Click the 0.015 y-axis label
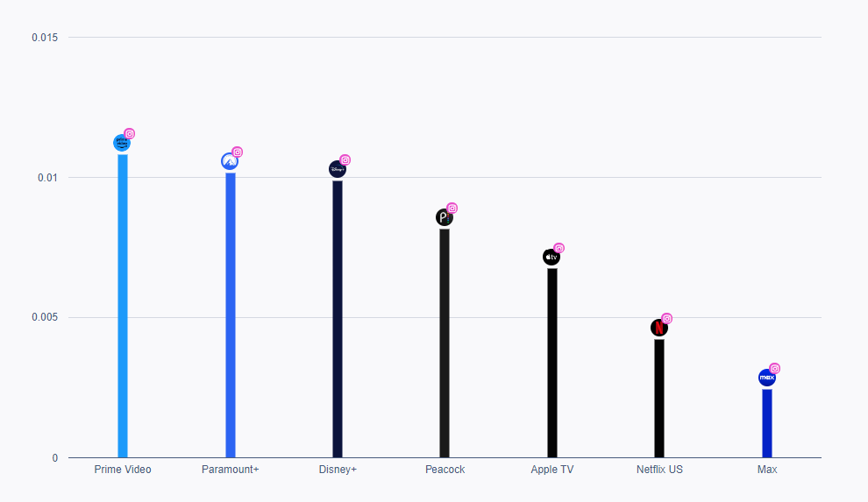Viewport: 868px width, 502px height. tap(45, 38)
